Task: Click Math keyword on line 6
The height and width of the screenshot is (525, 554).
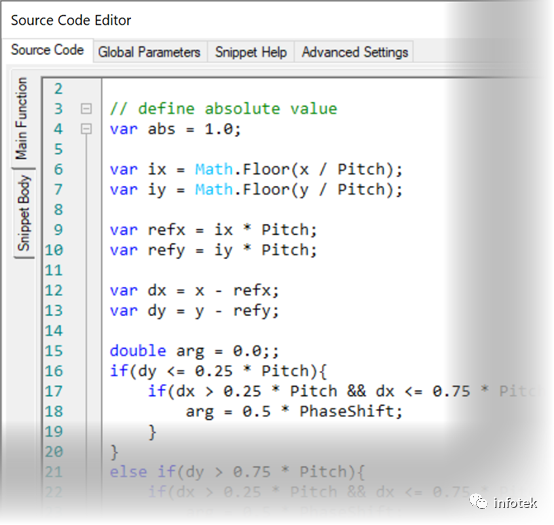Action: click(x=214, y=169)
